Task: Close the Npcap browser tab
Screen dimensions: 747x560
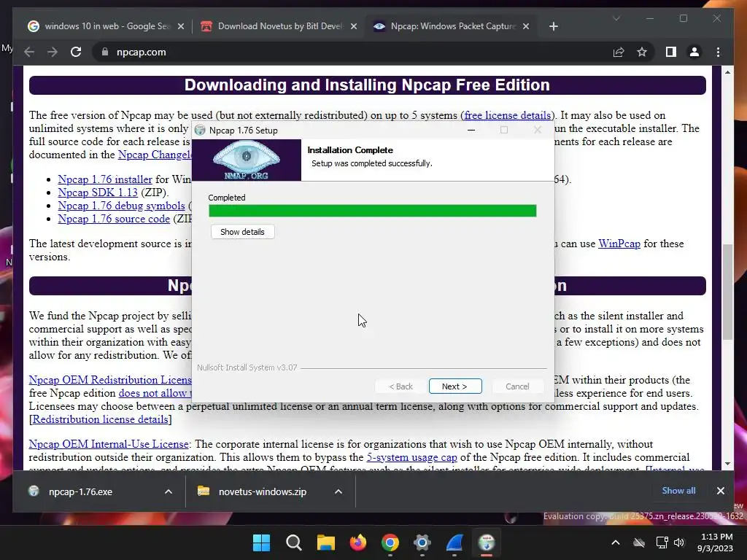Action: (526, 26)
